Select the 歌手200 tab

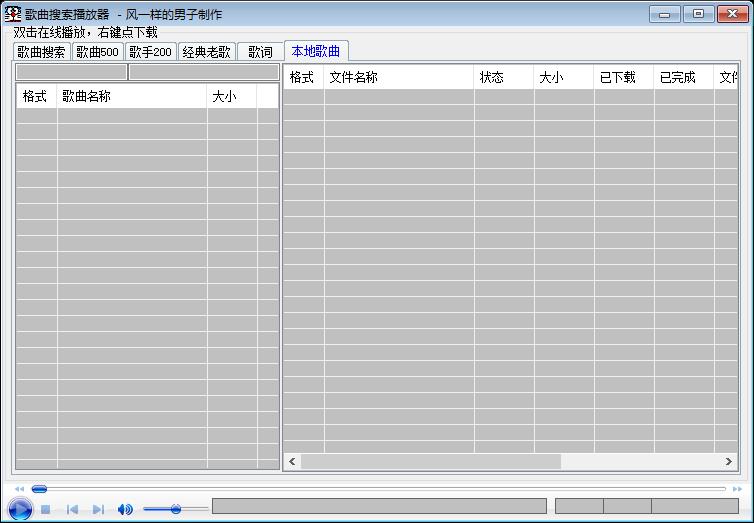[150, 52]
